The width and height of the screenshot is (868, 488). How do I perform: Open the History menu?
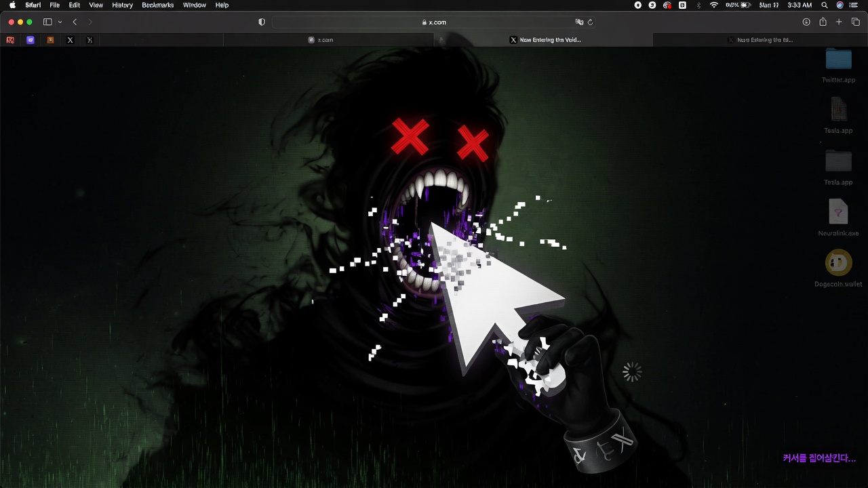pos(122,5)
